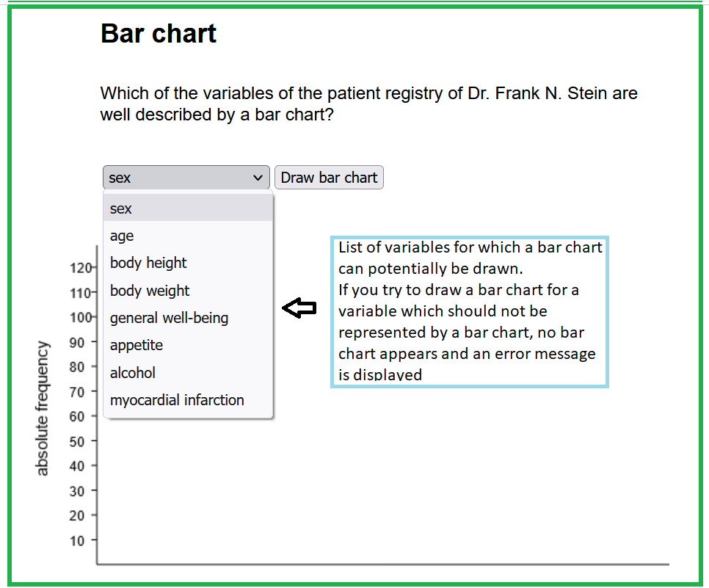Image resolution: width=709 pixels, height=588 pixels.
Task: Click the question text about Dr. Stein
Action: [368, 104]
